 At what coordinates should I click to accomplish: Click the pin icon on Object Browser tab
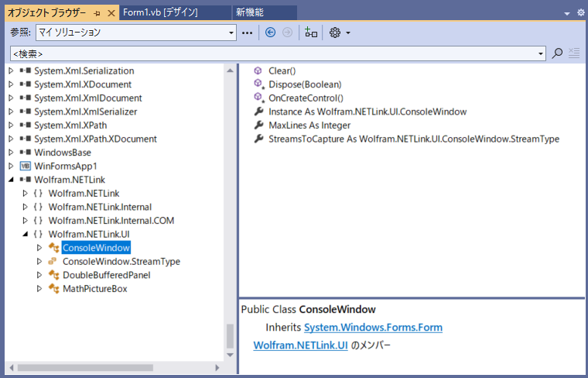click(x=97, y=13)
